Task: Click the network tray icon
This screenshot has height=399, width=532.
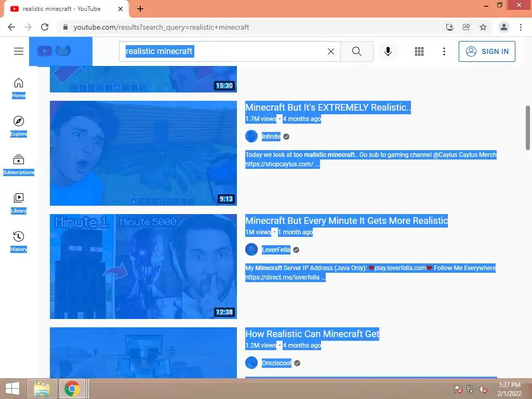Action: click(x=471, y=389)
